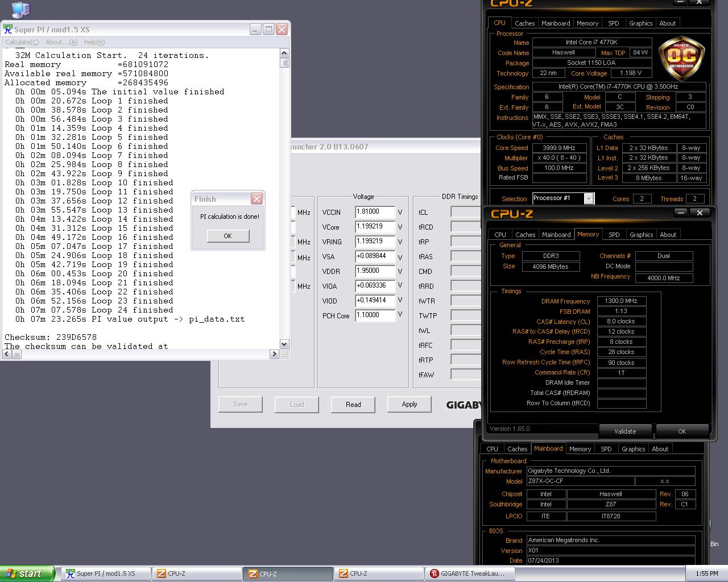
Task: Click the VSA voltage field
Action: pos(375,257)
